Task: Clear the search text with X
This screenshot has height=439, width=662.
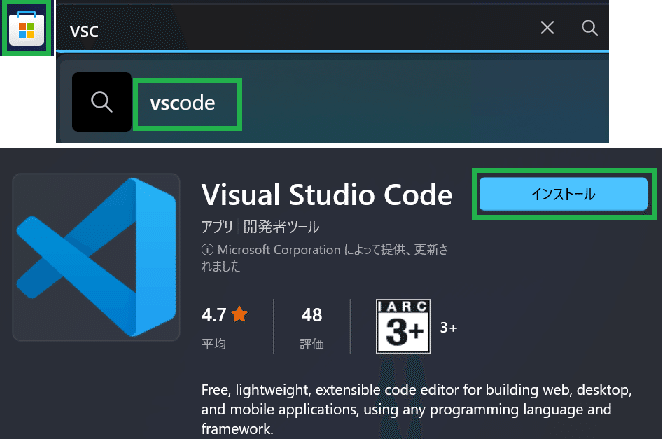Action: [547, 28]
